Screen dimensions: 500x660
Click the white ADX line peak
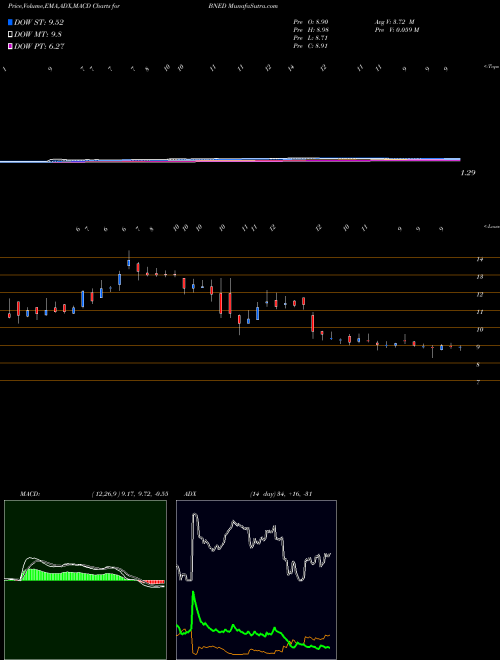194,514
